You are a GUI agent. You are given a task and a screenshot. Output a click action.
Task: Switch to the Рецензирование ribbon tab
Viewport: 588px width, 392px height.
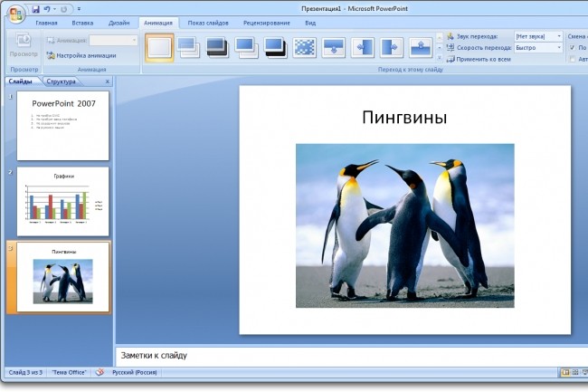267,23
